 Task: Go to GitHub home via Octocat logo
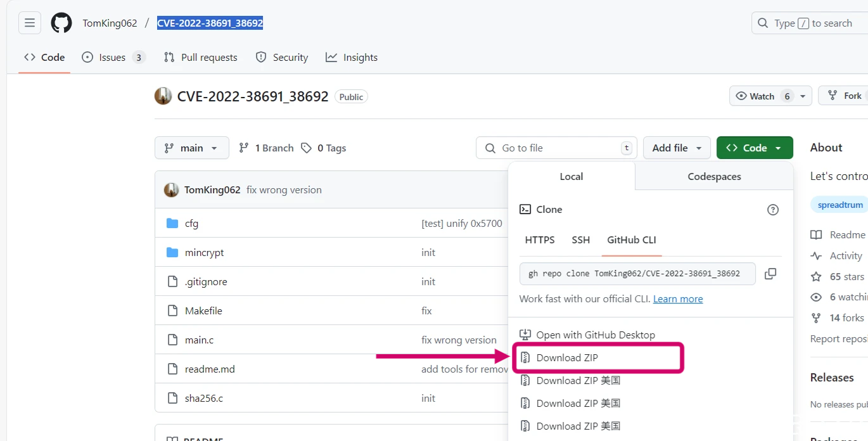61,23
